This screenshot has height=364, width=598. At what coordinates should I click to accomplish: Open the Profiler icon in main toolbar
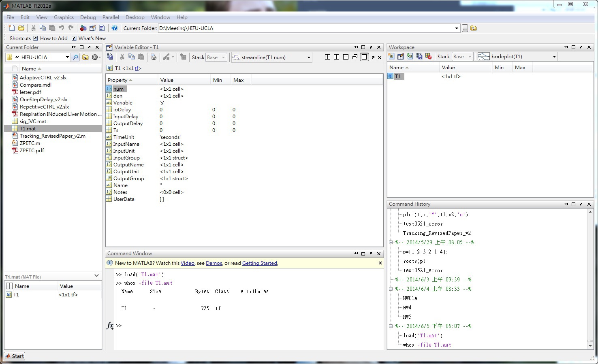coord(102,28)
